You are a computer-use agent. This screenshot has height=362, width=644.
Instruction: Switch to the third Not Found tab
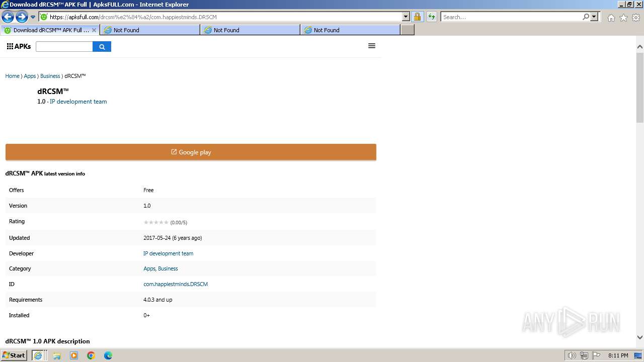(x=350, y=30)
